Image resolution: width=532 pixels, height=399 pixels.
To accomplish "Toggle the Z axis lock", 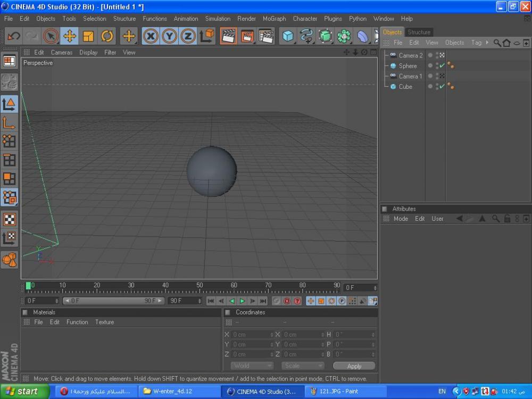I will tap(188, 36).
